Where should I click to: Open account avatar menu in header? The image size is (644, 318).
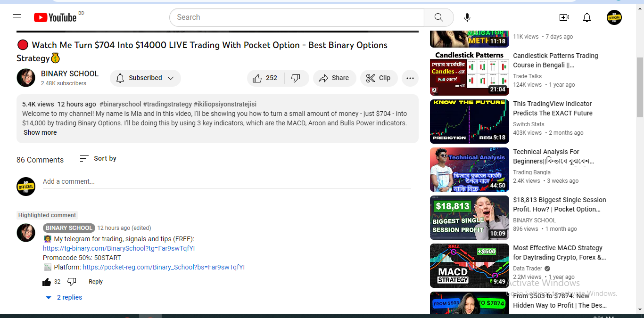[x=614, y=17]
